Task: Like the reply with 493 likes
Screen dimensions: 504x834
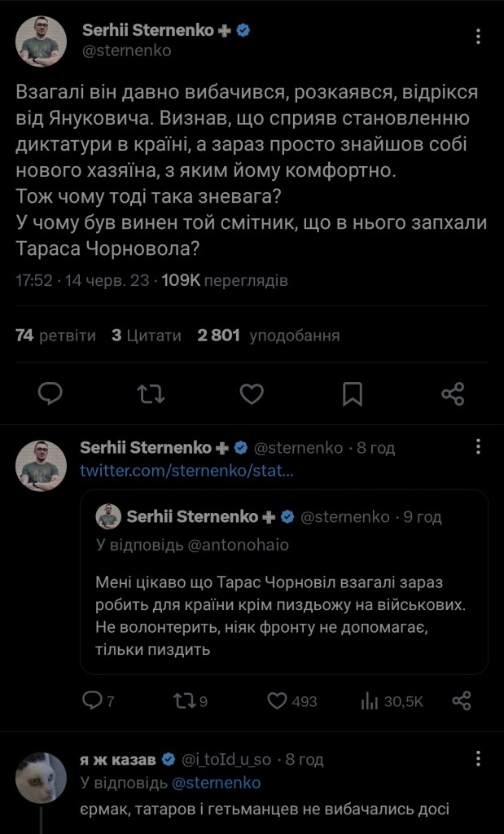Action: click(292, 700)
